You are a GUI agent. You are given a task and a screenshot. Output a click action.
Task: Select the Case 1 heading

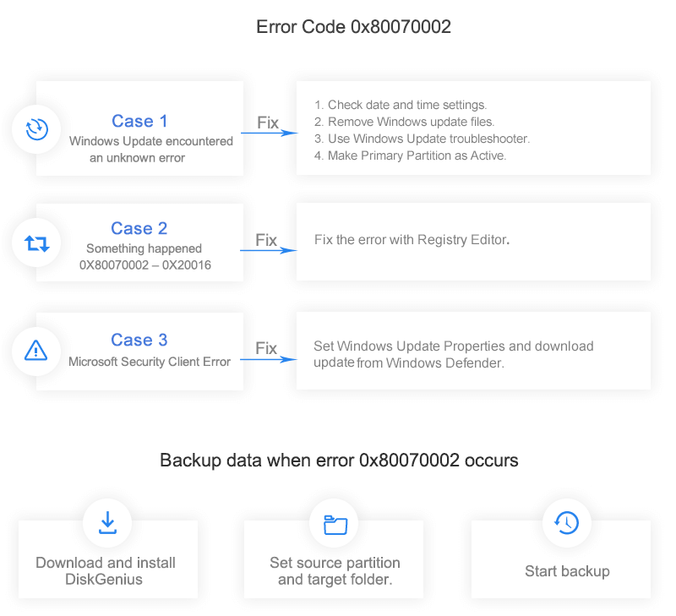pos(139,121)
